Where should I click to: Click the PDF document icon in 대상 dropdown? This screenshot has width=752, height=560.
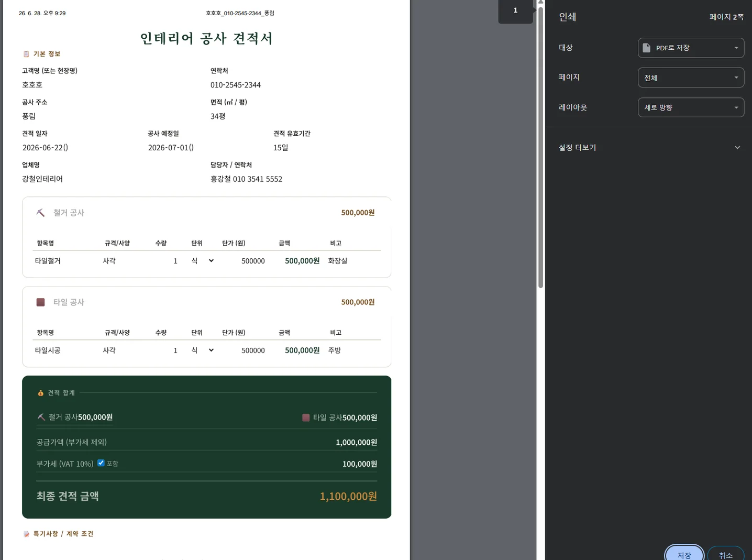tap(646, 48)
